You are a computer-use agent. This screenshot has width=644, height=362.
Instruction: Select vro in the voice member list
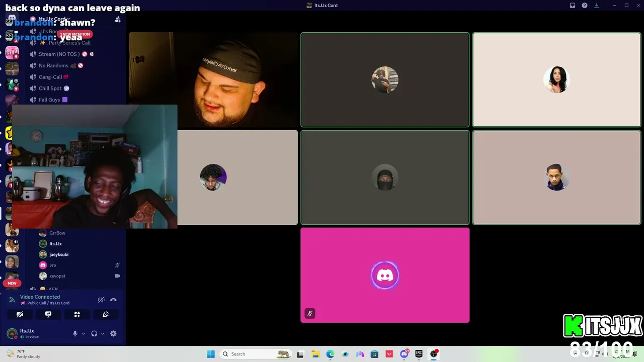pyautogui.click(x=53, y=265)
